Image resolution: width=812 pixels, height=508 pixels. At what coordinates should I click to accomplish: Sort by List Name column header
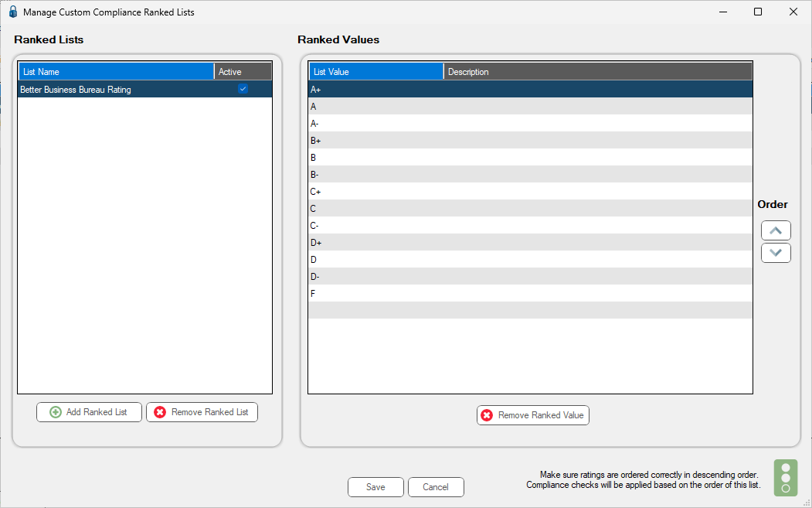point(117,72)
